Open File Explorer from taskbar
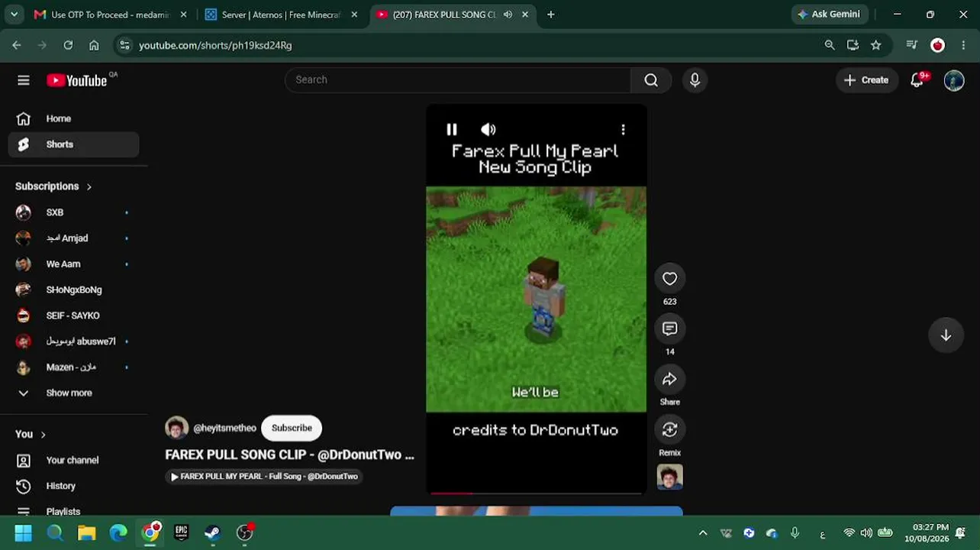980x550 pixels. point(86,532)
